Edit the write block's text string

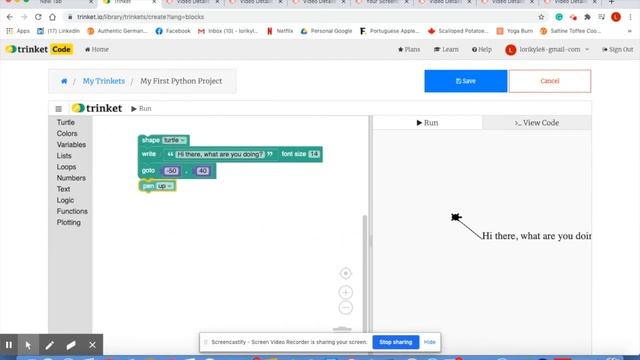pos(220,154)
